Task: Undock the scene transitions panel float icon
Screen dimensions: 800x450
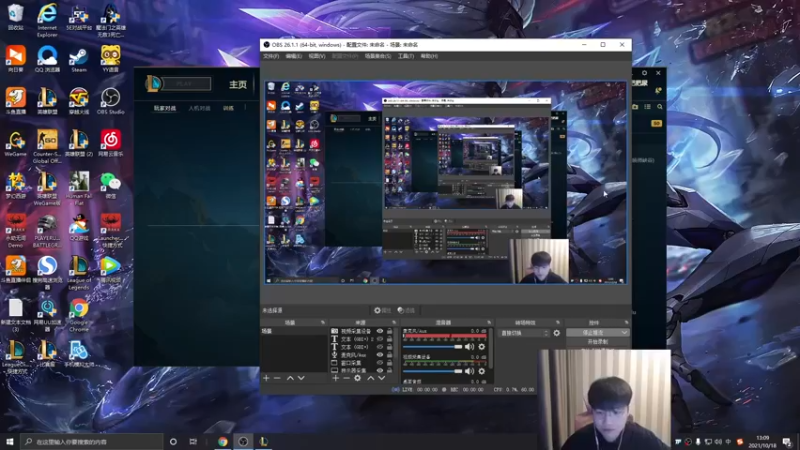Action: click(558, 322)
